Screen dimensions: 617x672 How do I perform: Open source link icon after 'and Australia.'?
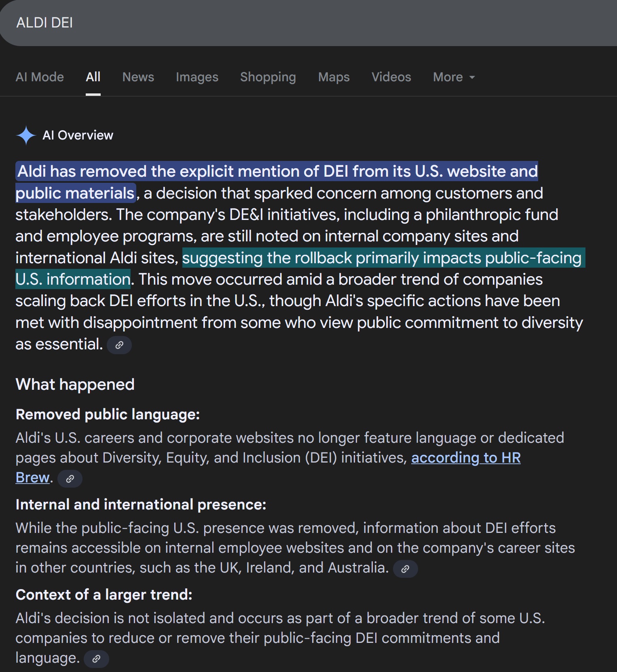point(405,569)
